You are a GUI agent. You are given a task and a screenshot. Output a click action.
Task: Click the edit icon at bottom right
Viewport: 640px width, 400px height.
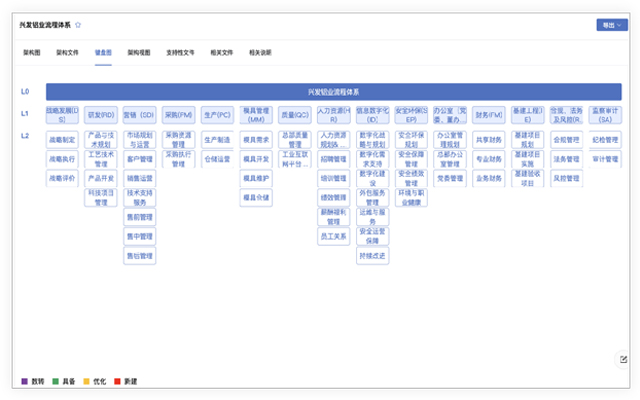[623, 359]
